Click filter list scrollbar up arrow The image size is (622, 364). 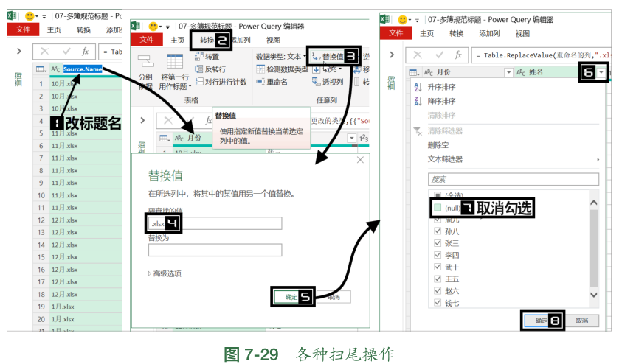pos(594,203)
